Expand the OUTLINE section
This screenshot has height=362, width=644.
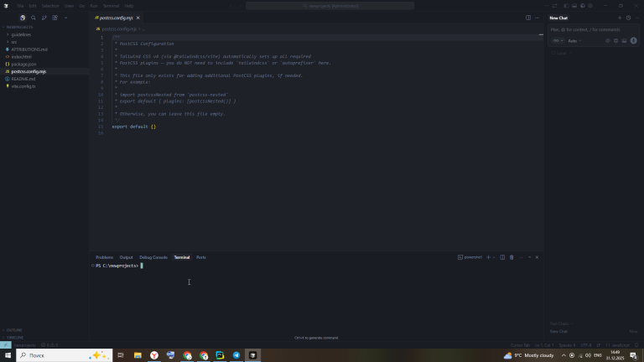point(44,330)
